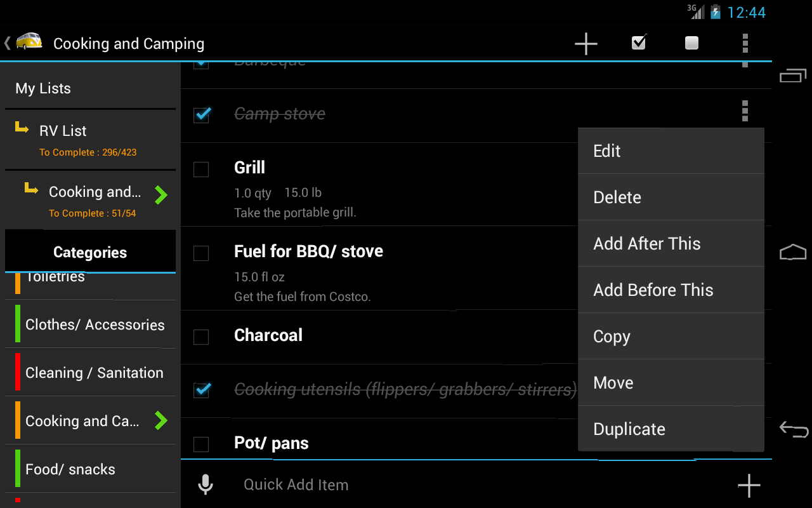Tap the microphone voice input icon
The width and height of the screenshot is (812, 508).
click(x=205, y=485)
